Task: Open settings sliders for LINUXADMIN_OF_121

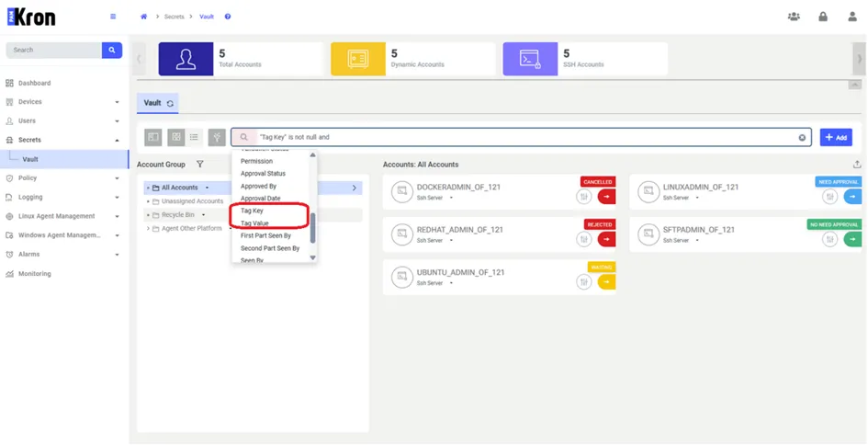Action: 829,196
